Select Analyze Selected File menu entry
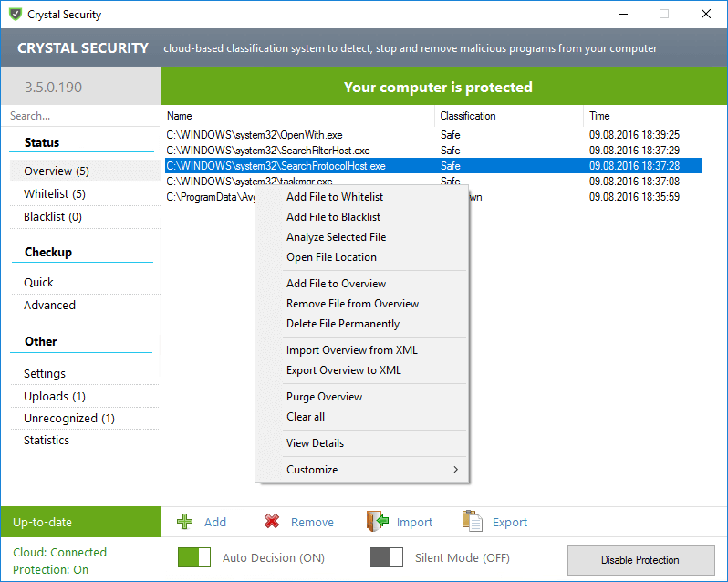 361,237
